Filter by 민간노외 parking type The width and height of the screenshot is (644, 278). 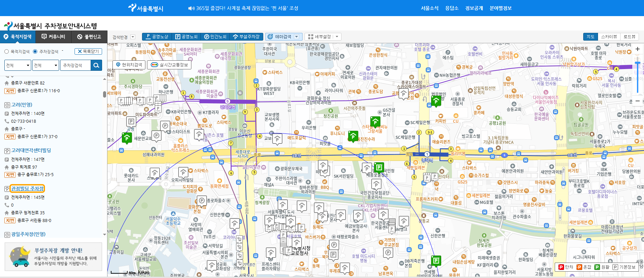pyautogui.click(x=215, y=37)
